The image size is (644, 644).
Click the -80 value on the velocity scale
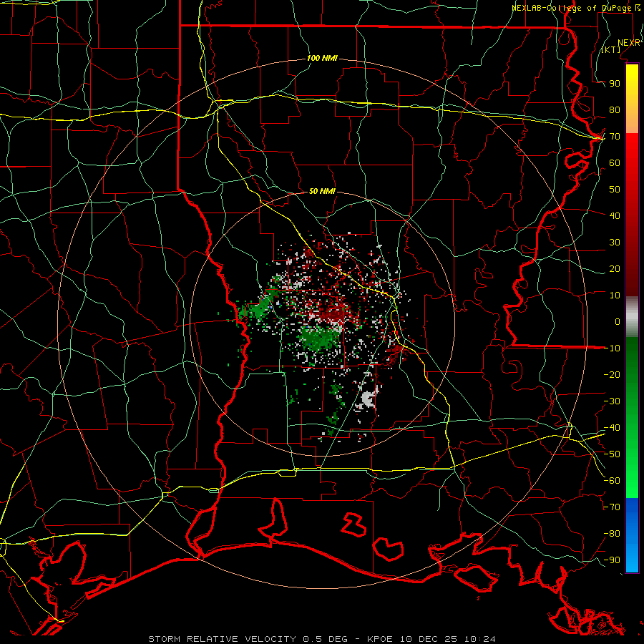(x=612, y=534)
